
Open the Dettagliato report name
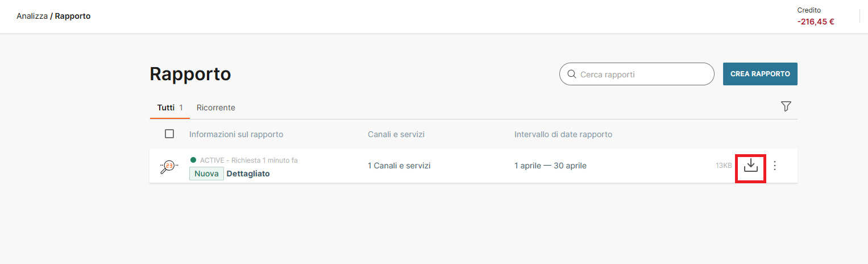pyautogui.click(x=248, y=174)
